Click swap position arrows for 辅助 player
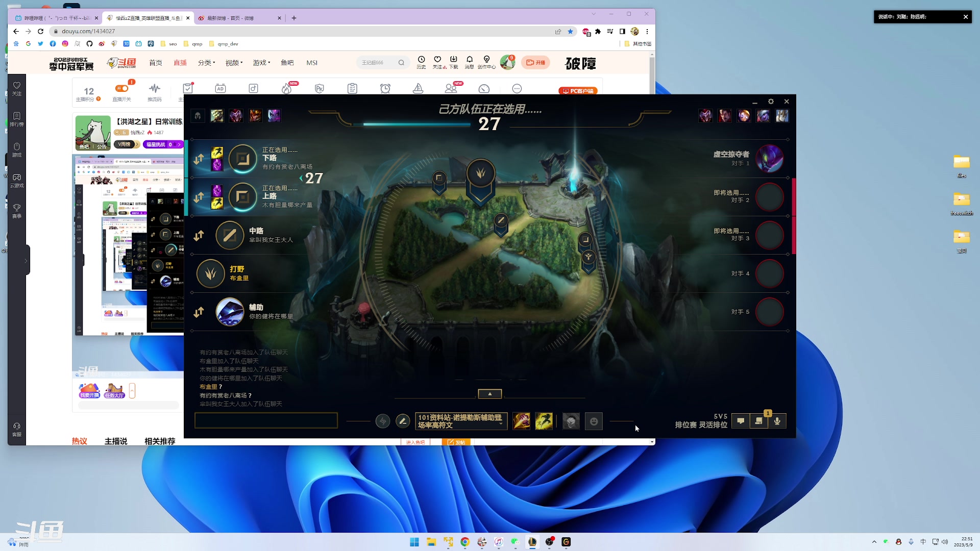Viewport: 980px width, 551px height. tap(199, 312)
